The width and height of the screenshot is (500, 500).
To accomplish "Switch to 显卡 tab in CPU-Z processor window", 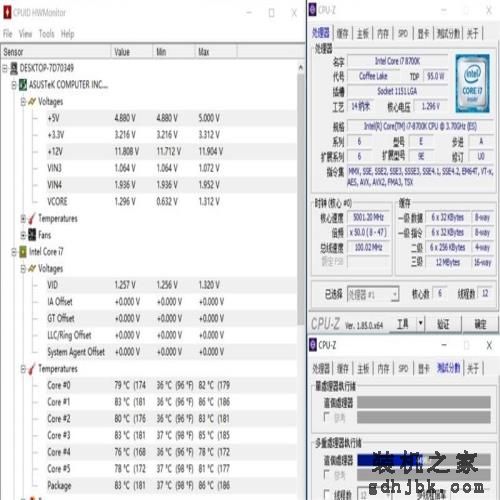I will click(x=423, y=33).
